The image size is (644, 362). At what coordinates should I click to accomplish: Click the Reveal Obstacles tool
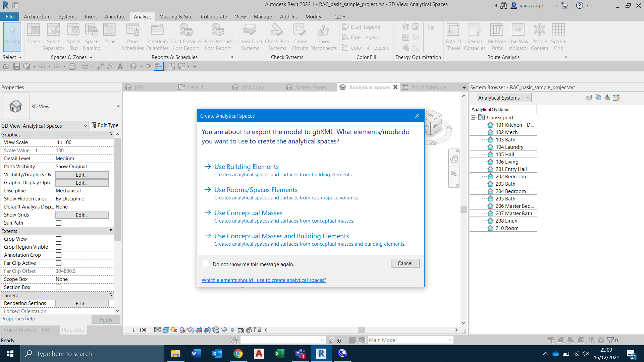coord(474,37)
